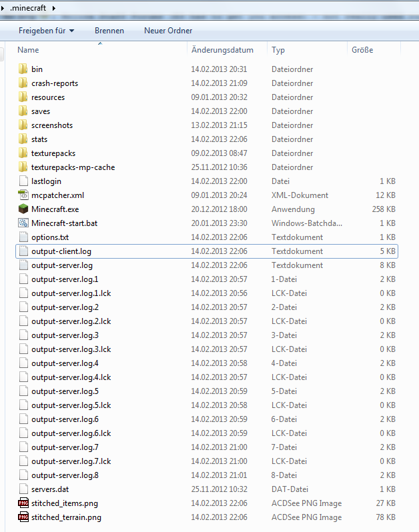Click the Minecraft-start.bat batch file icon
This screenshot has width=419, height=532.
pyautogui.click(x=23, y=223)
